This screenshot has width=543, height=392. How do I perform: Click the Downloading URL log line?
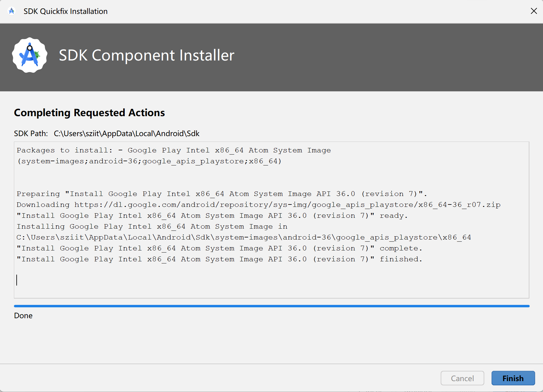pos(258,205)
